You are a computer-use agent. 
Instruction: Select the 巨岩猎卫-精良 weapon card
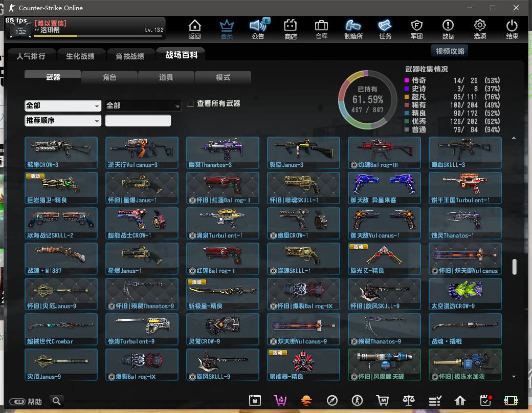(x=61, y=188)
